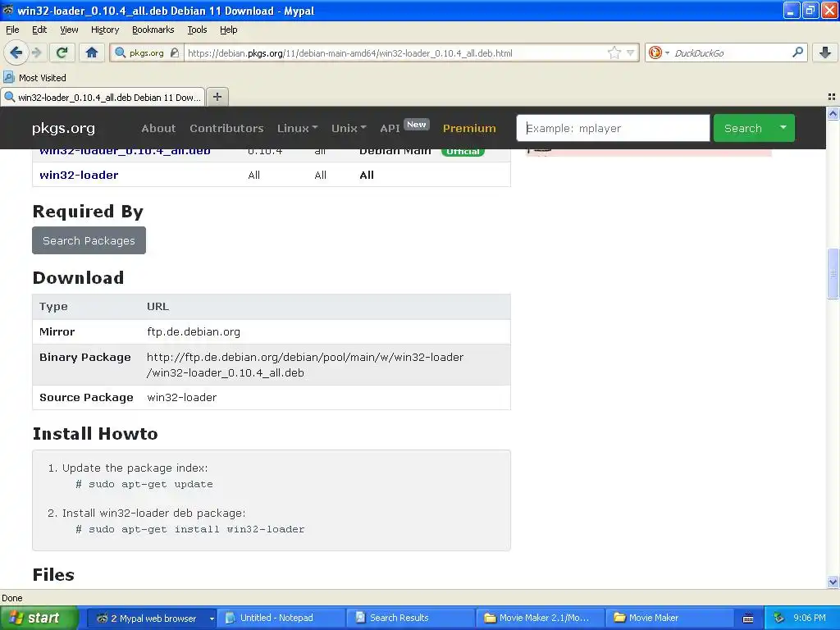
Task: Click the Mypal raccoon title bar icon
Action: tap(8, 10)
